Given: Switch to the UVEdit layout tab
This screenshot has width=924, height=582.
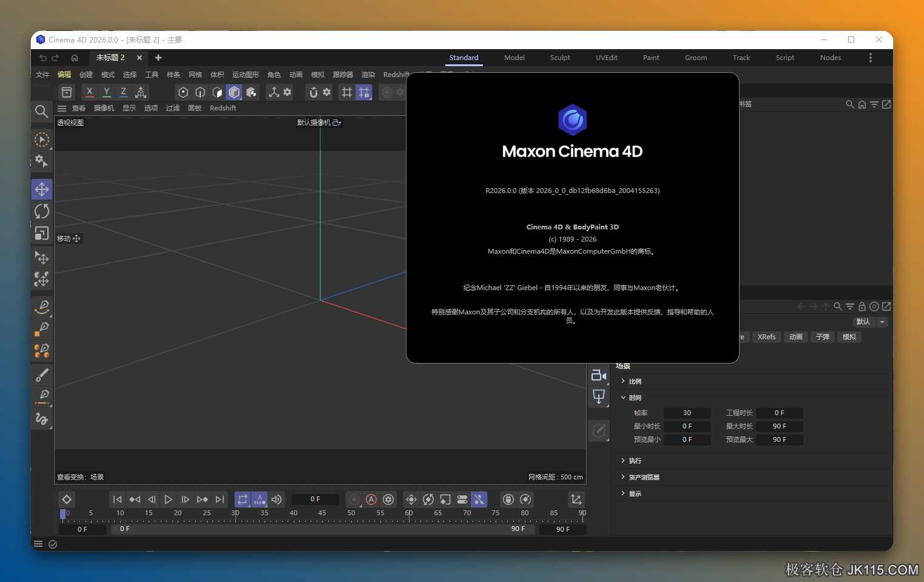Looking at the screenshot, I should [607, 58].
